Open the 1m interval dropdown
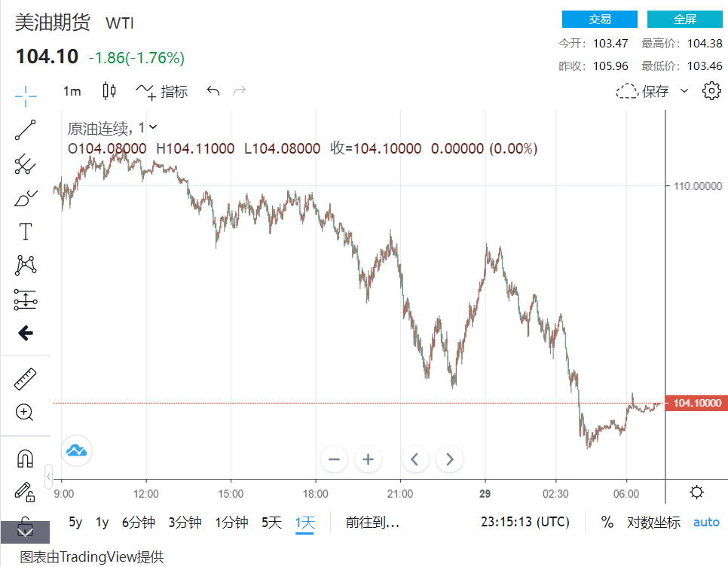This screenshot has width=728, height=567. click(x=72, y=91)
